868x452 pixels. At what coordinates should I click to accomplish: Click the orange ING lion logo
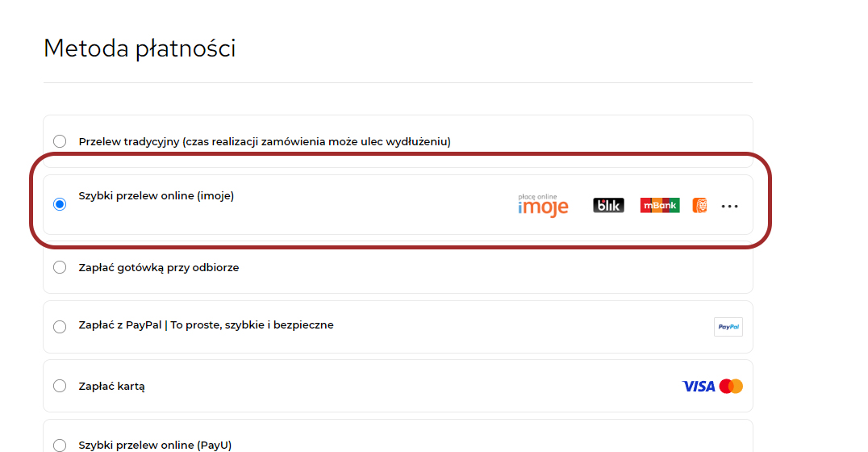click(x=699, y=206)
